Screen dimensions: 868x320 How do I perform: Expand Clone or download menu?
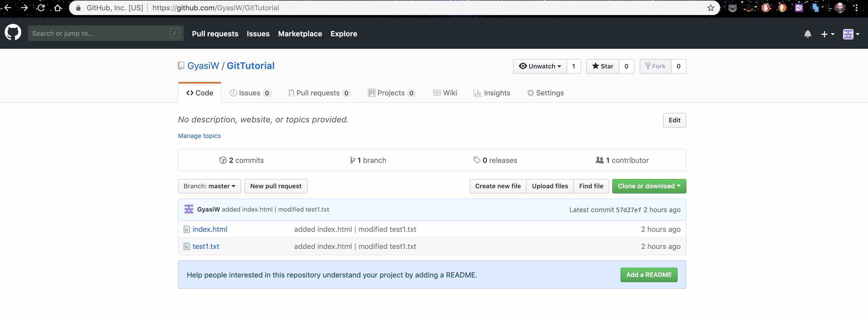pyautogui.click(x=649, y=186)
